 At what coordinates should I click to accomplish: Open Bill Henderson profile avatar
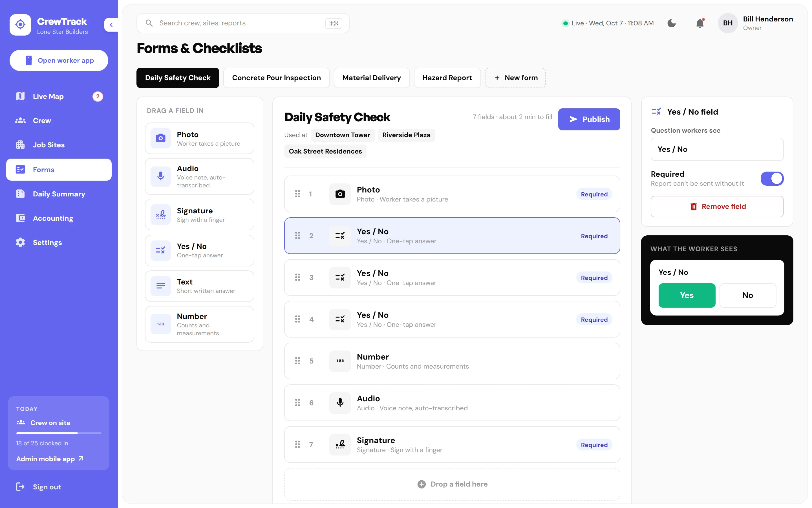pyautogui.click(x=727, y=23)
